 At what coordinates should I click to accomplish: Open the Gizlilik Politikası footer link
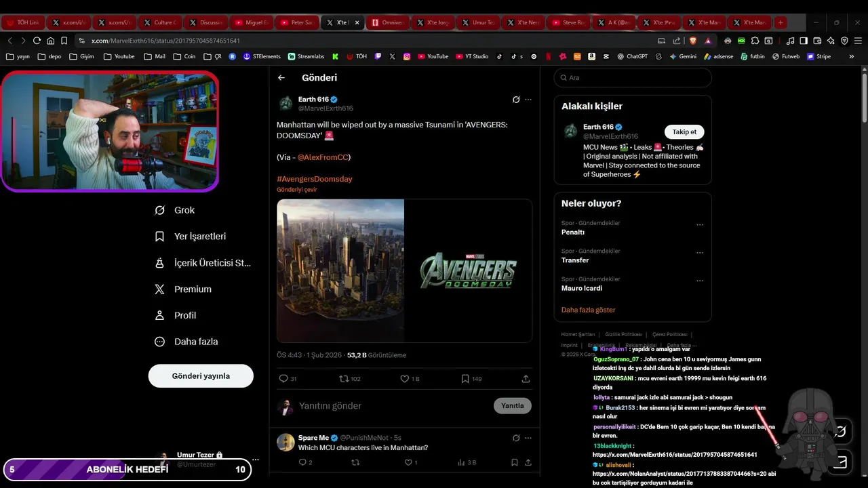pyautogui.click(x=623, y=334)
